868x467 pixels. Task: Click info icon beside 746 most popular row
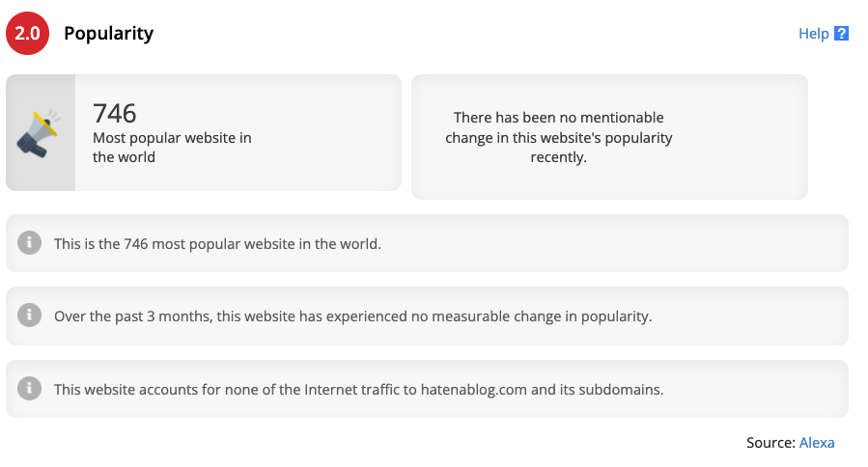tap(29, 243)
